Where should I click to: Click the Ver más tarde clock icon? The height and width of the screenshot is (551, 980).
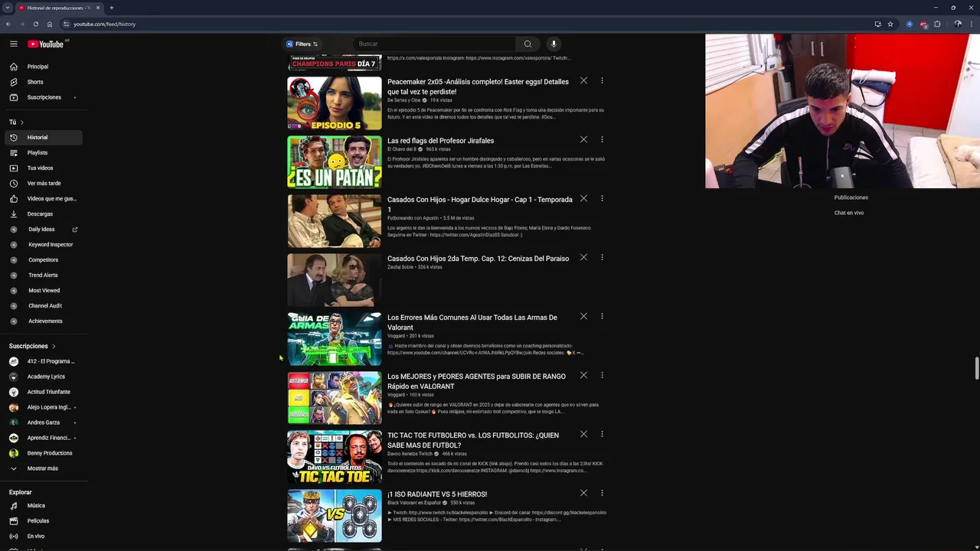click(x=14, y=183)
